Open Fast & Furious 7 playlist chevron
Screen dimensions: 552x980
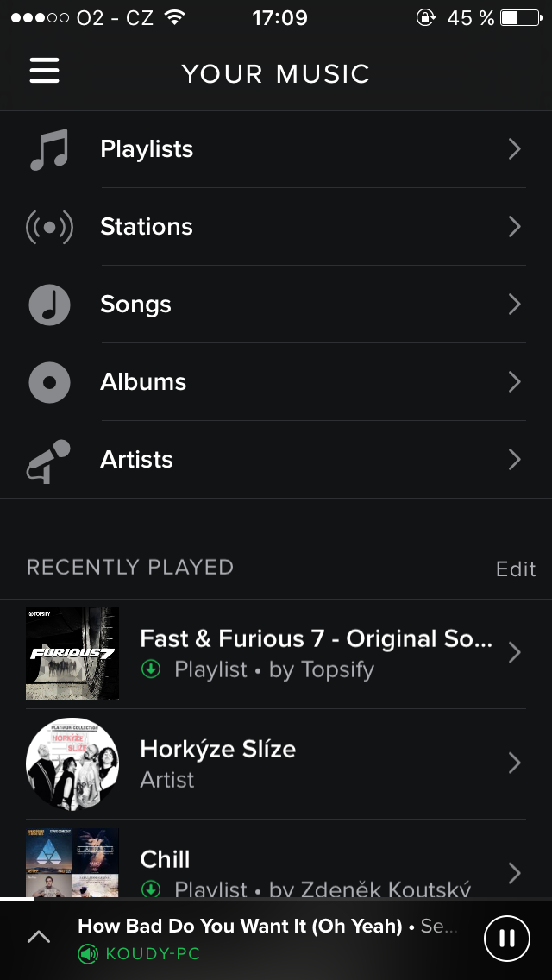[514, 653]
